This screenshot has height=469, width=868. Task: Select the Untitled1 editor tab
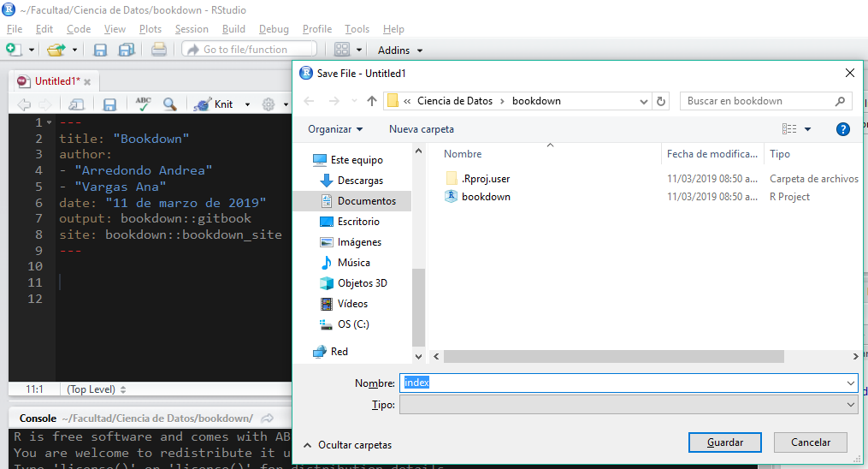coord(54,81)
